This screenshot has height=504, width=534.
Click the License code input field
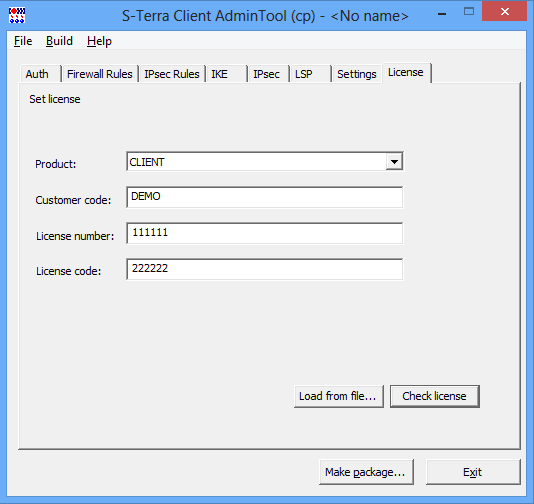pos(265,269)
